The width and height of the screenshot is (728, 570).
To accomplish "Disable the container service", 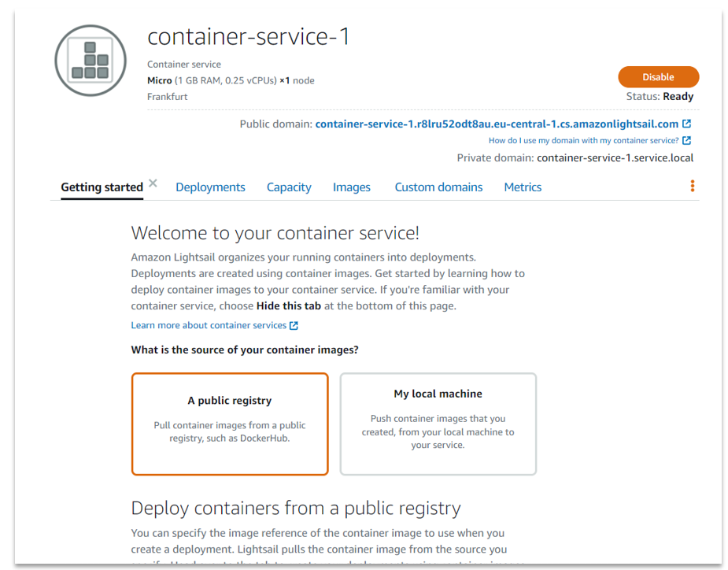I will pyautogui.click(x=658, y=77).
